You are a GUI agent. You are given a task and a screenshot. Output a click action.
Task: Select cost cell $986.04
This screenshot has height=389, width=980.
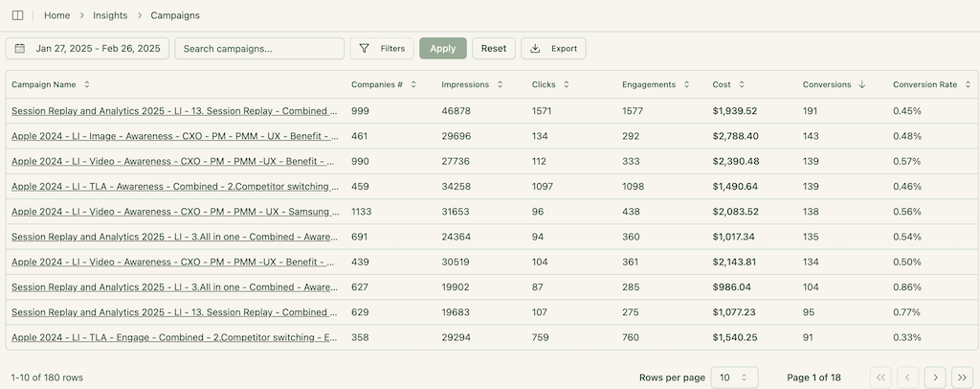732,287
